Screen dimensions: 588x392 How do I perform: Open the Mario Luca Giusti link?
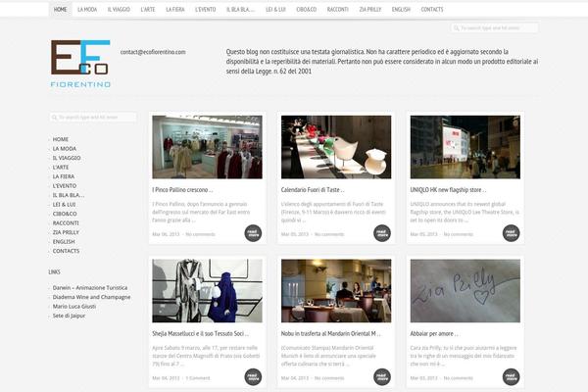coord(74,307)
